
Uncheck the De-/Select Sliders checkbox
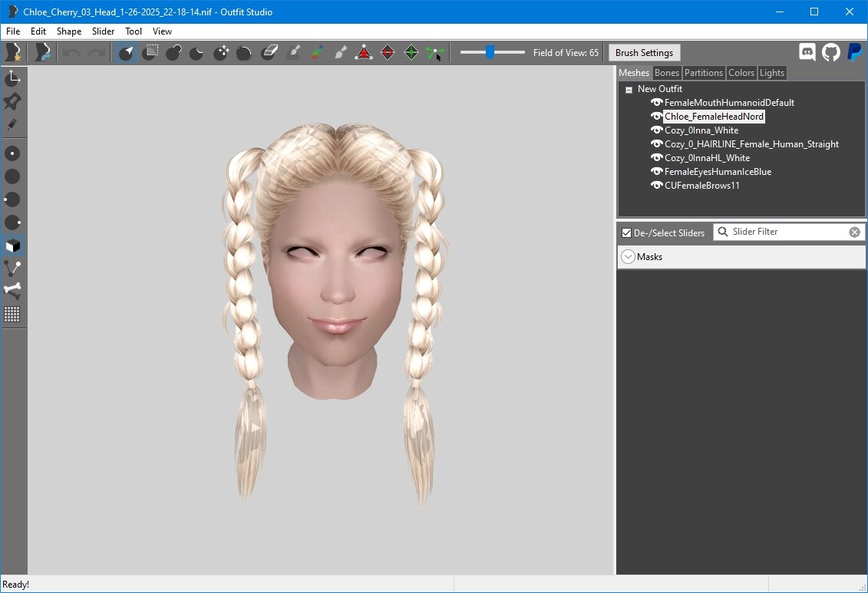[x=627, y=233]
